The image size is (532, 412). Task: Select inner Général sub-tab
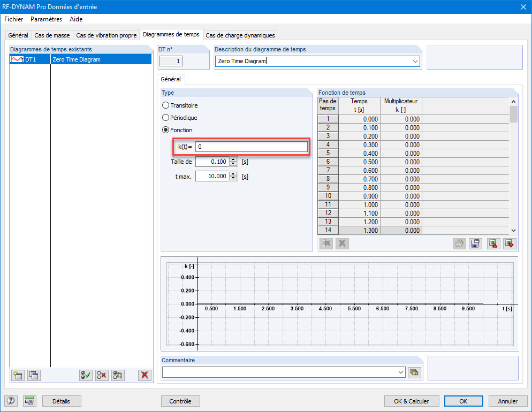(x=171, y=79)
